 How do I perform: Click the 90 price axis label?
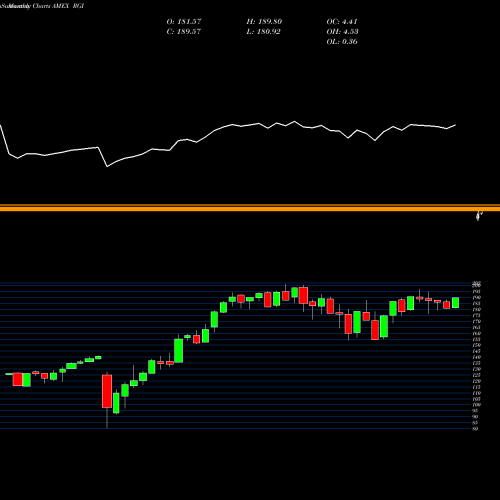(x=476, y=417)
